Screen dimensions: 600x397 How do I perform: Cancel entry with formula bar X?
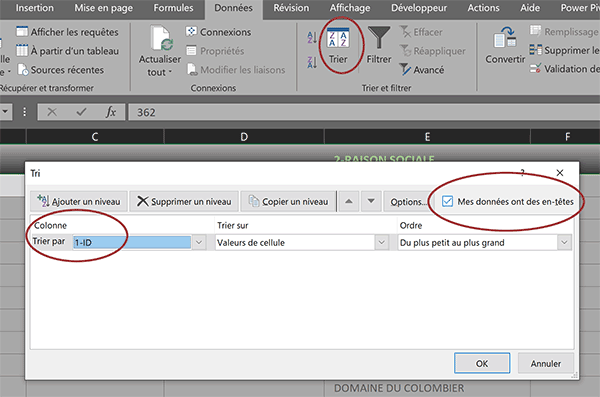[52, 112]
